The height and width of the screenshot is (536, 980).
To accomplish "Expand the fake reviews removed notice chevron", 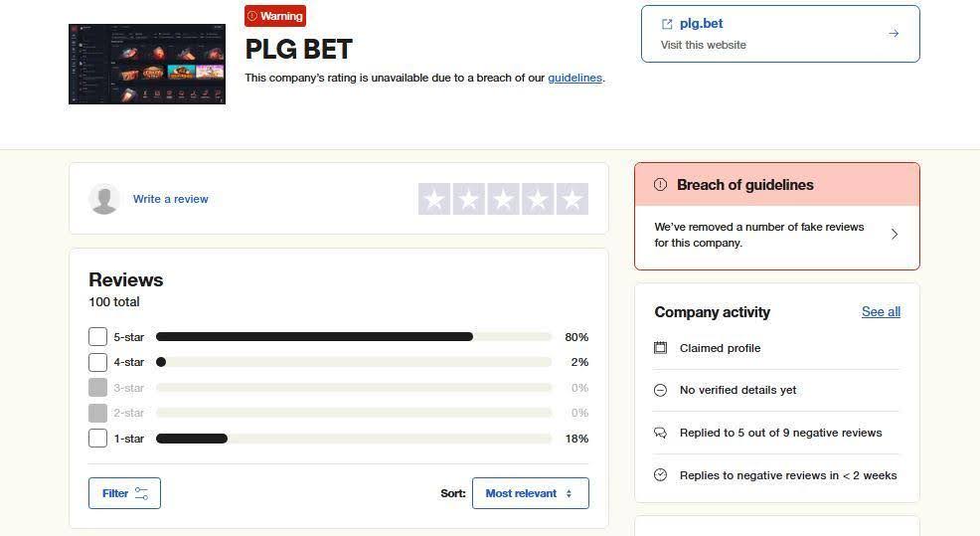I will [894, 235].
